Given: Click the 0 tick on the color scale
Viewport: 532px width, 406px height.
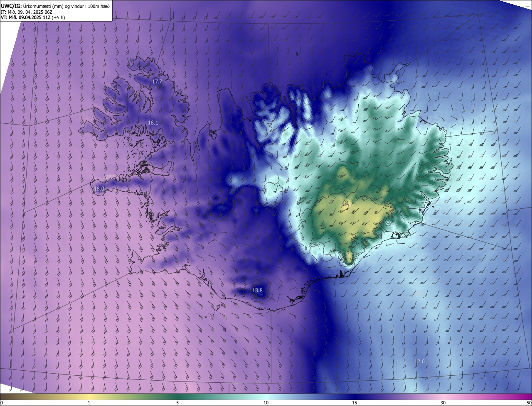Looking at the screenshot, I should [x=2, y=403].
